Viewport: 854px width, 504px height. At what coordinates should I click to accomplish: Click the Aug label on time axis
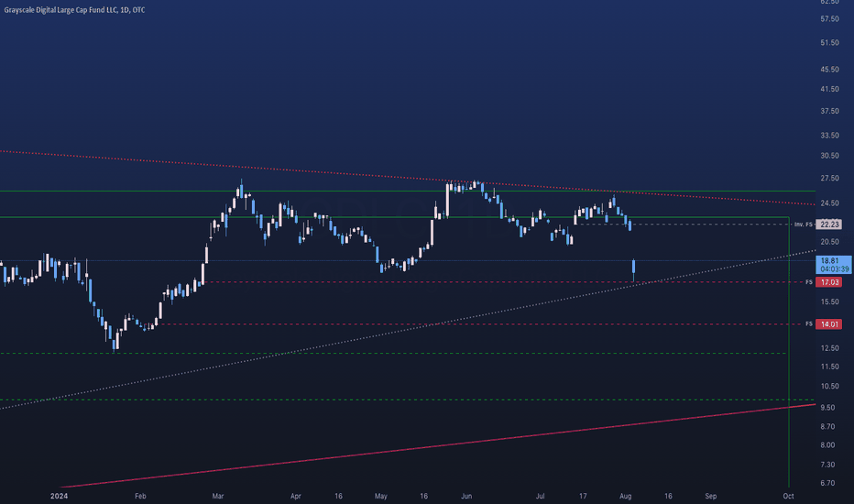pyautogui.click(x=625, y=496)
